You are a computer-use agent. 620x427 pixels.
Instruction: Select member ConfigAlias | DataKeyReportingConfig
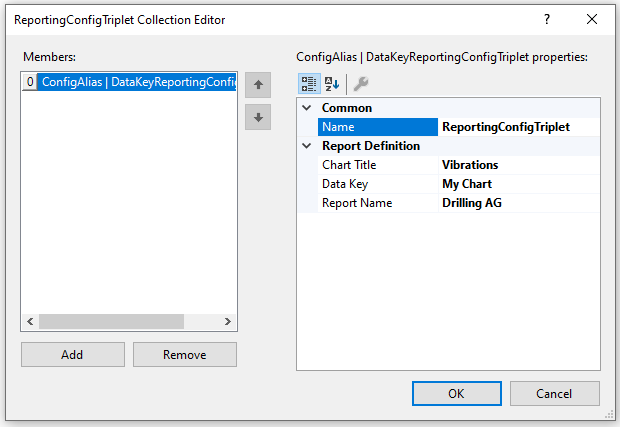click(137, 82)
